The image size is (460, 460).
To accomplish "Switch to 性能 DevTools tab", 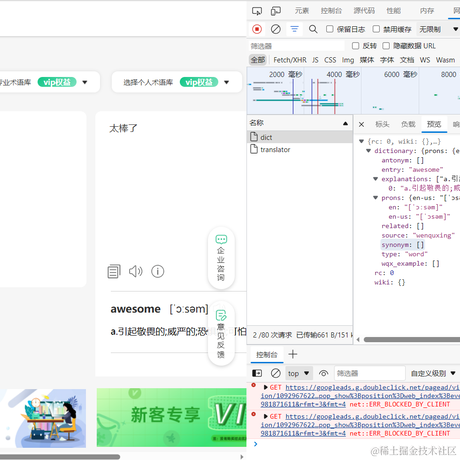I will click(x=394, y=11).
